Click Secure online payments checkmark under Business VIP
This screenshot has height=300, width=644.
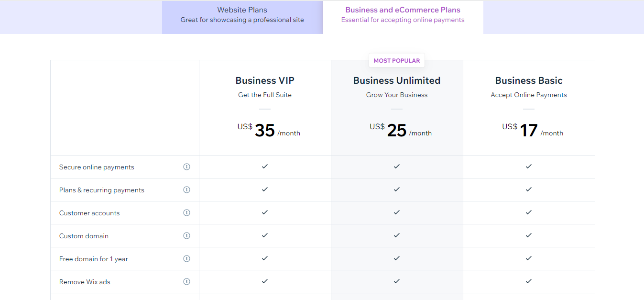pyautogui.click(x=265, y=167)
